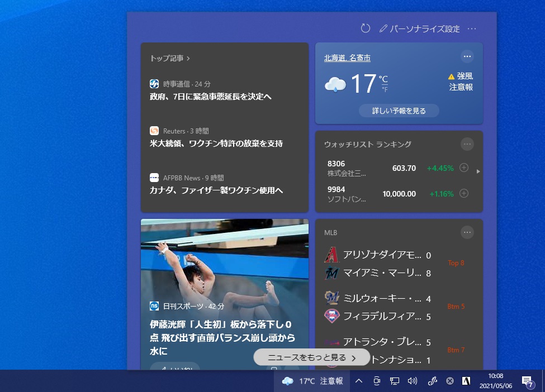
Task: Click 詳しい予報を見る forecast button
Action: click(x=399, y=111)
